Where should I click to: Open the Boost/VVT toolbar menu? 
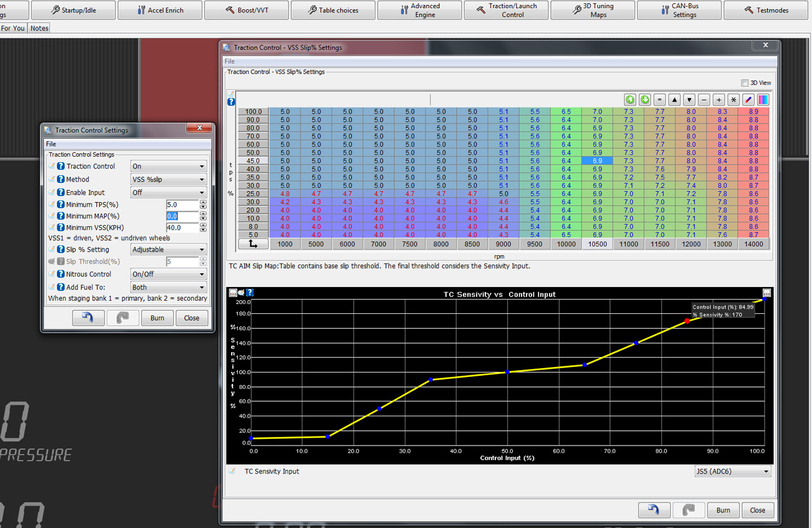click(x=247, y=10)
